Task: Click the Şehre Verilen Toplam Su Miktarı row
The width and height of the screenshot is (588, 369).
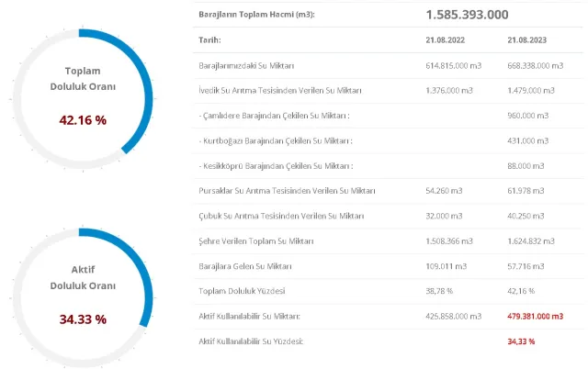Action: [256, 240]
